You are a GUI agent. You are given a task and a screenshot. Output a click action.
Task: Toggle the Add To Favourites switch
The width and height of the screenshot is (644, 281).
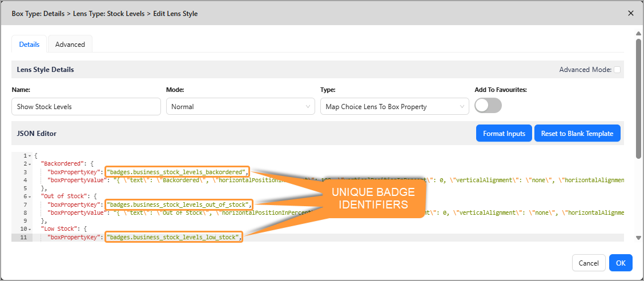point(488,106)
